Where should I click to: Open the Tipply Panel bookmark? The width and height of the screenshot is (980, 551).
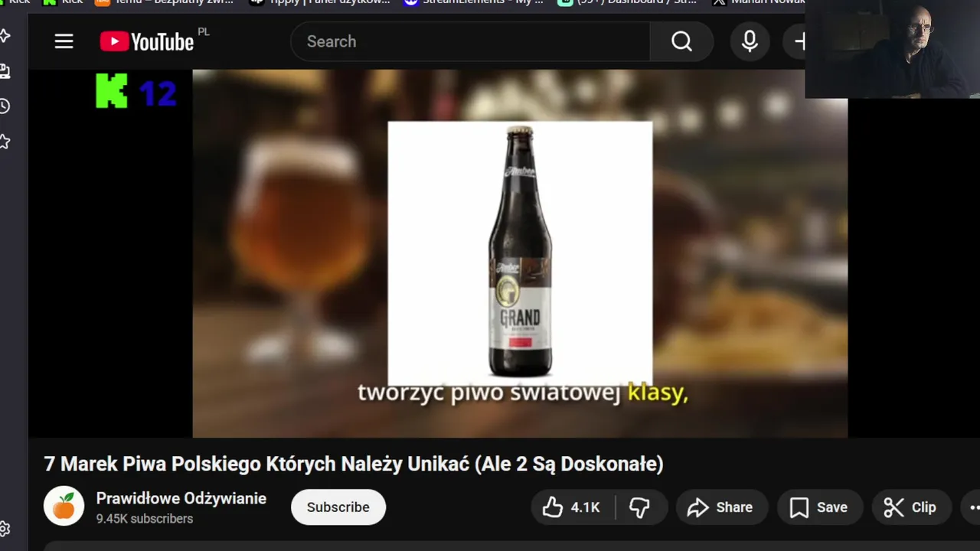[x=319, y=3]
